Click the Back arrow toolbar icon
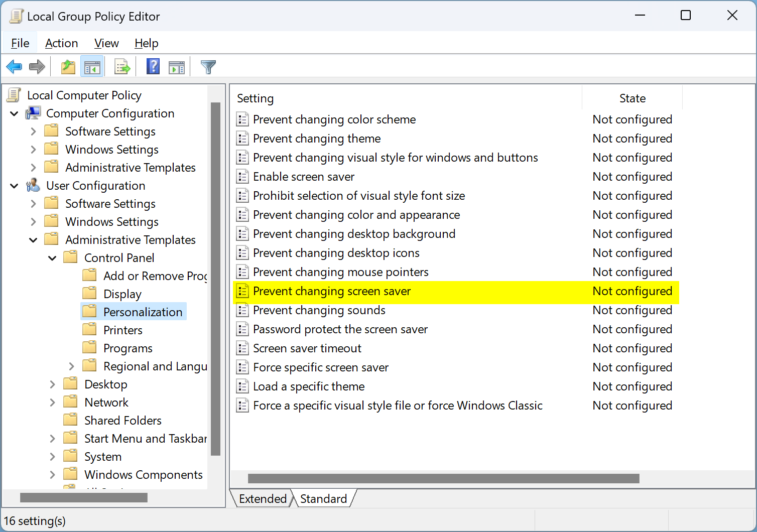The image size is (757, 532). (14, 67)
